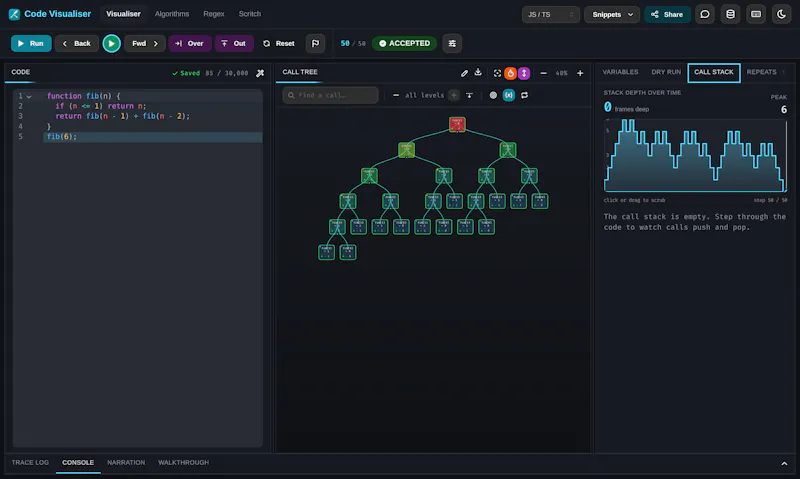Click code line 3 with the recursive return
Viewport: 800px width, 479px height.
coord(122,116)
